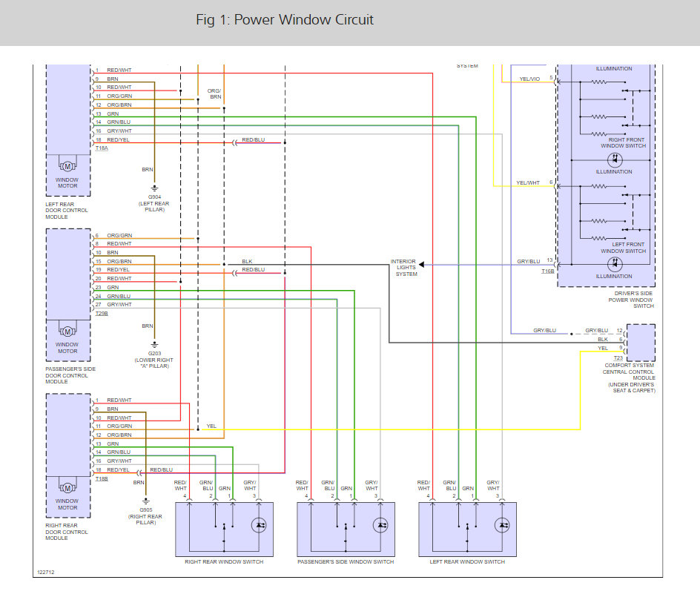Click the T16B connector label

click(548, 271)
